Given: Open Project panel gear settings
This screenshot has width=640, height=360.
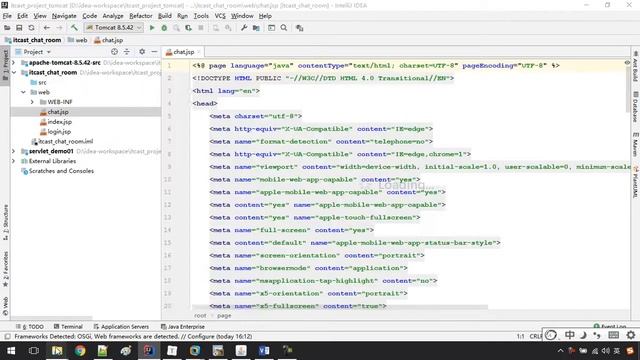Looking at the screenshot, I should pos(142,52).
